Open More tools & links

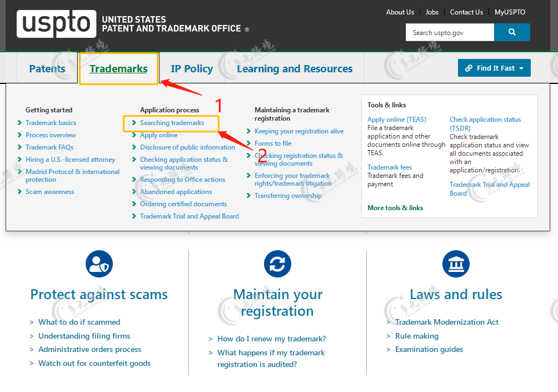[395, 207]
